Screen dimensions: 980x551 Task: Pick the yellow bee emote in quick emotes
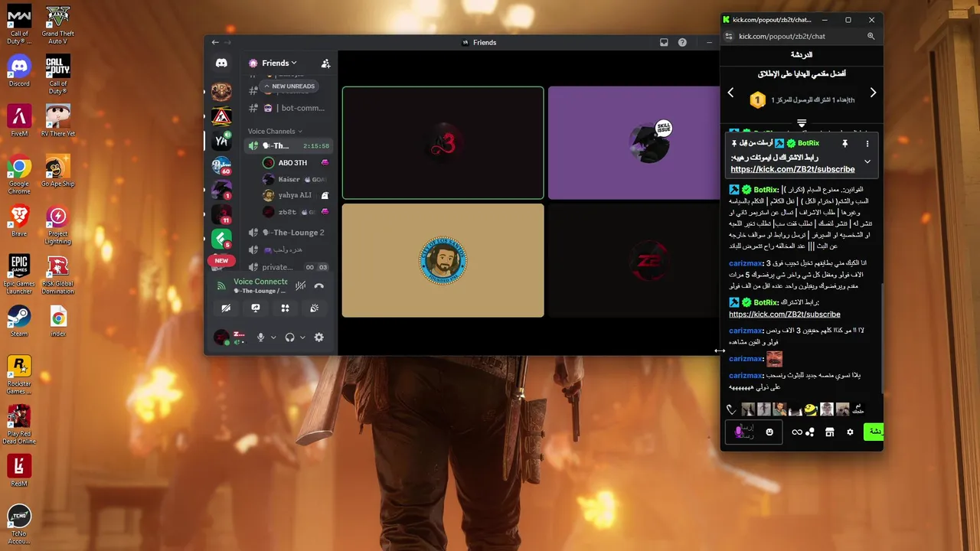point(811,409)
